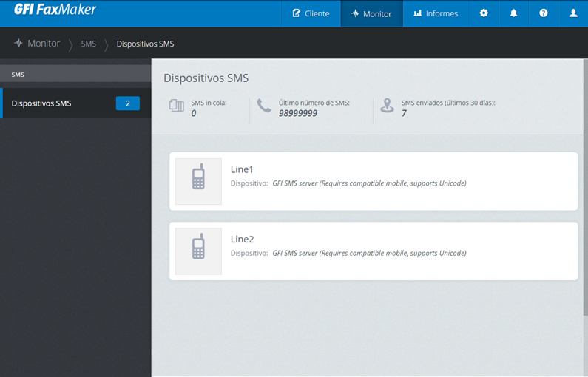Open the Informes tab
Viewport: 588px width, 377px height.
[435, 13]
